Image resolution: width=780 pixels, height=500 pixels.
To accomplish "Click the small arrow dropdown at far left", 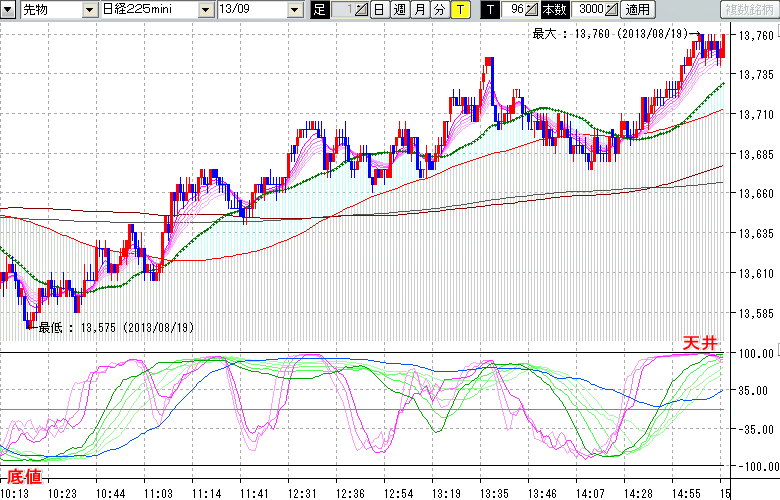I will click(x=9, y=9).
